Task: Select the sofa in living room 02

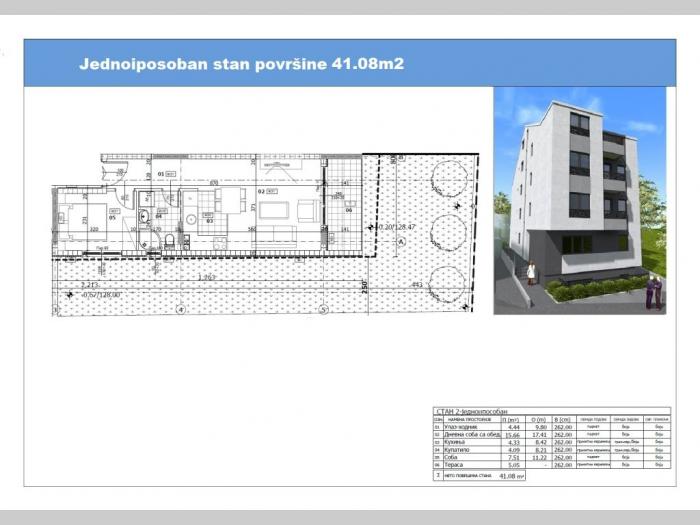Action: click(274, 211)
